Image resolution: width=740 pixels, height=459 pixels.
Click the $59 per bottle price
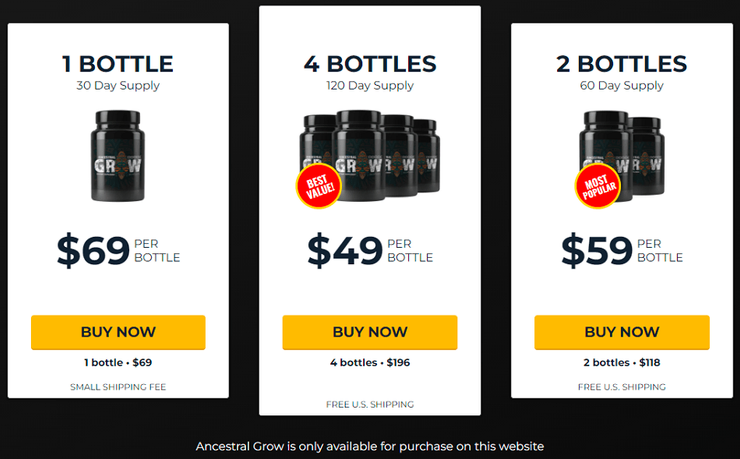(x=622, y=251)
